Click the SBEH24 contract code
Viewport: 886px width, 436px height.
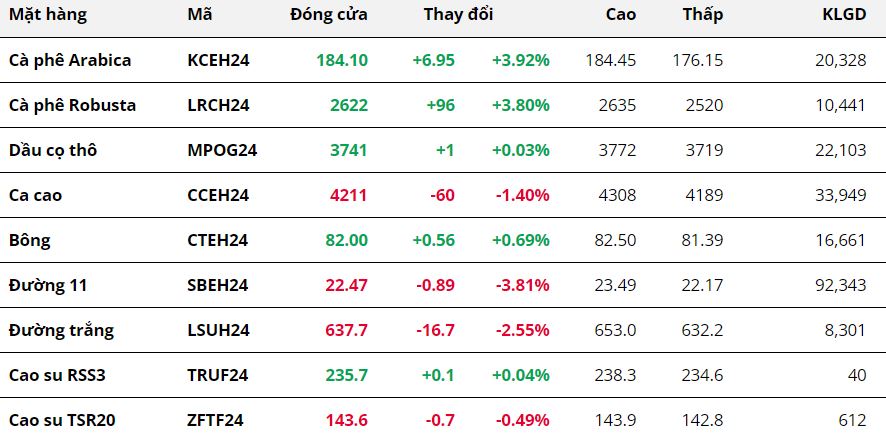point(217,285)
